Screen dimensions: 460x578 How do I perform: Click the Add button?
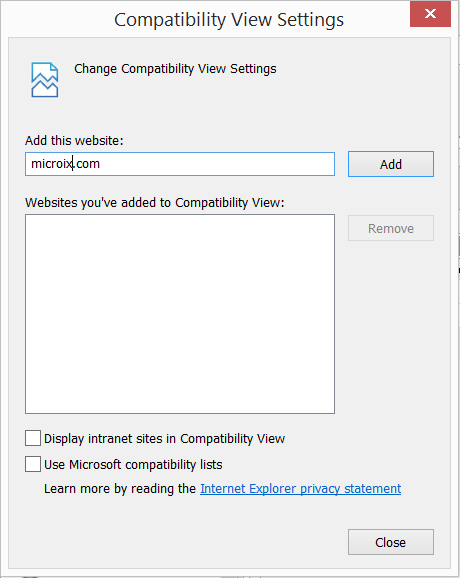tap(391, 164)
